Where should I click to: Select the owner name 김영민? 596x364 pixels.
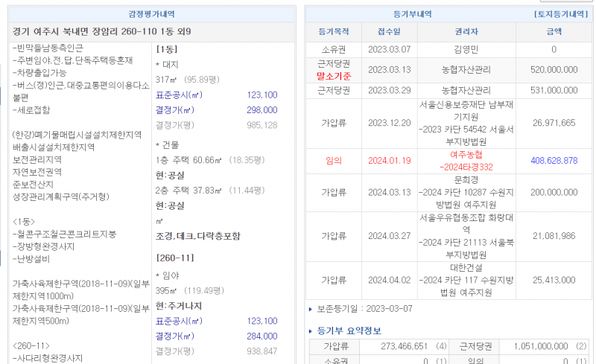(x=466, y=49)
